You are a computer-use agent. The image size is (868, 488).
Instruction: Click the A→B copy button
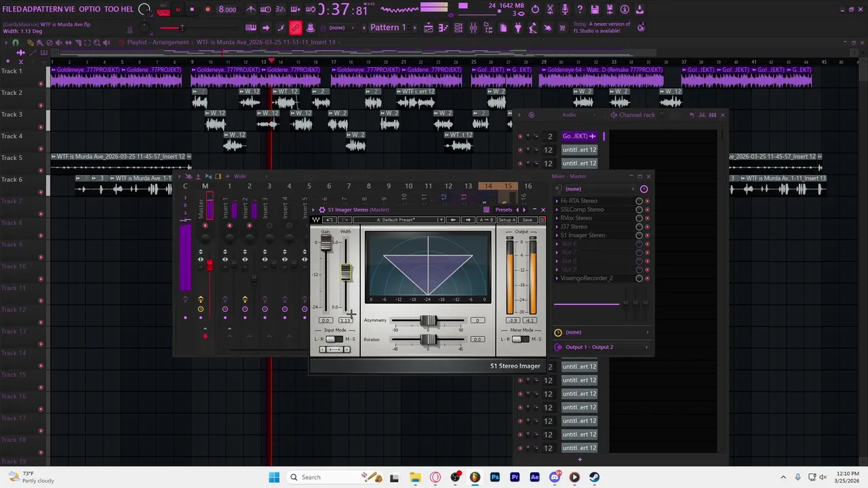[x=487, y=220]
